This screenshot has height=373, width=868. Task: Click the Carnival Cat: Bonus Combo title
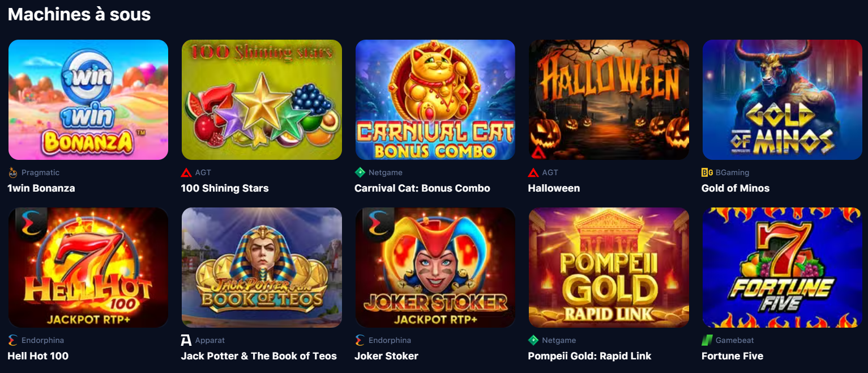pyautogui.click(x=422, y=188)
